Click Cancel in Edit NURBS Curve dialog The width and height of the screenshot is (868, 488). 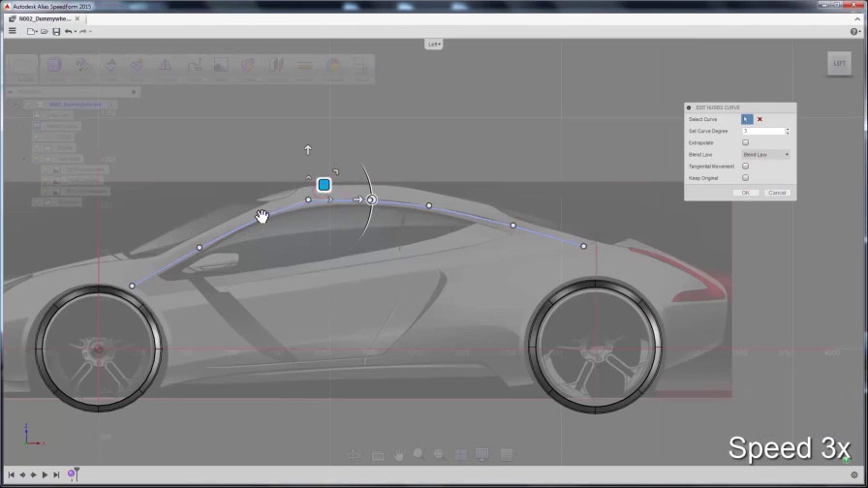pyautogui.click(x=777, y=193)
